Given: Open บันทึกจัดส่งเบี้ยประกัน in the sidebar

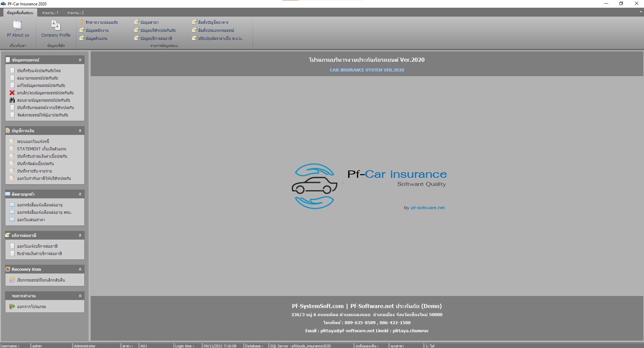Looking at the screenshot, I should pos(32,163).
